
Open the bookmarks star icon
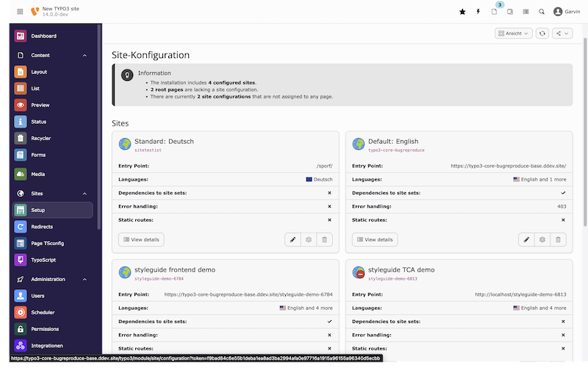tap(462, 12)
